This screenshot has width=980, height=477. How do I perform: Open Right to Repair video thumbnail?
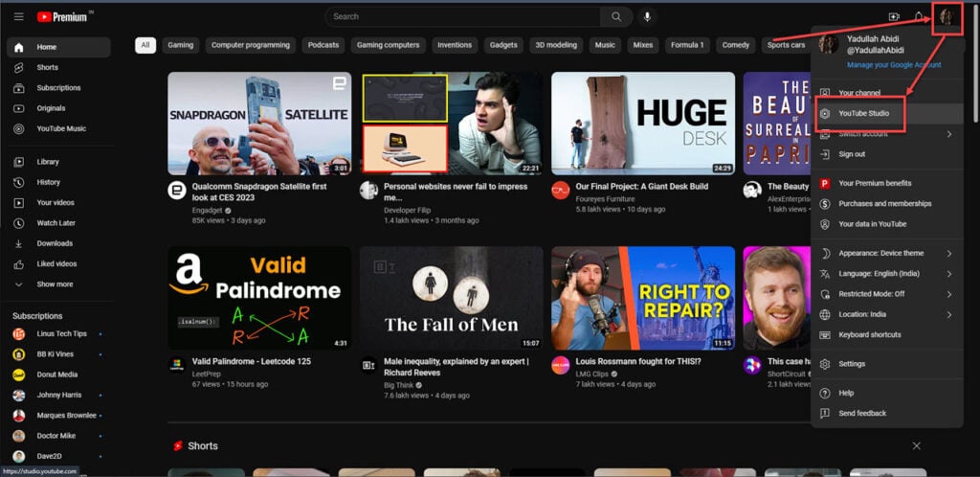643,298
